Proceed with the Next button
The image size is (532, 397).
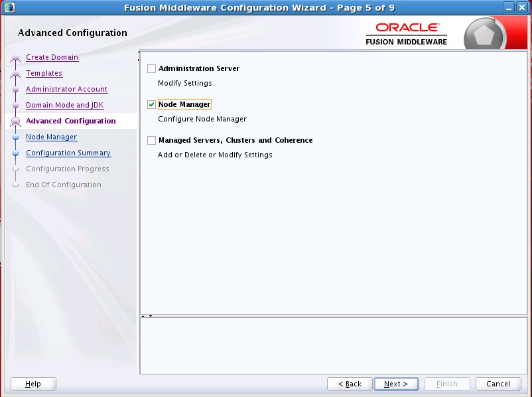pyautogui.click(x=396, y=384)
